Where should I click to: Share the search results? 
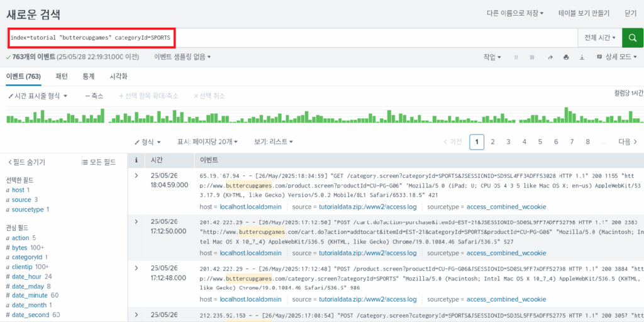click(x=550, y=57)
